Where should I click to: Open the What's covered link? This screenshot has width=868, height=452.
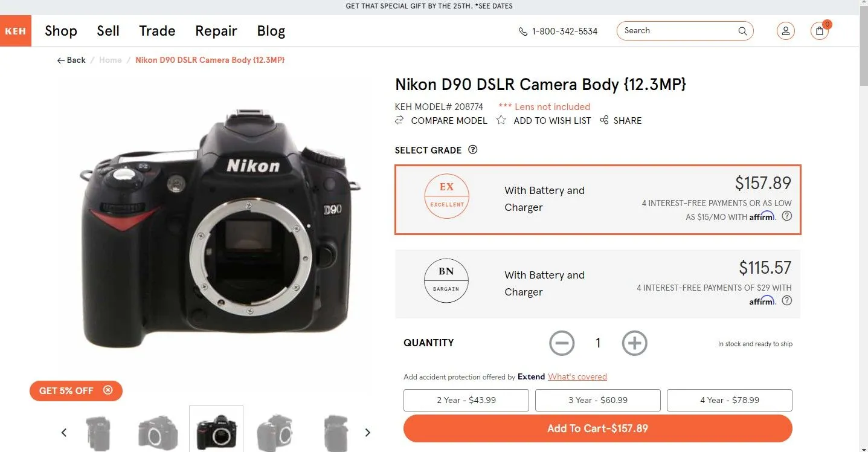[x=577, y=376]
